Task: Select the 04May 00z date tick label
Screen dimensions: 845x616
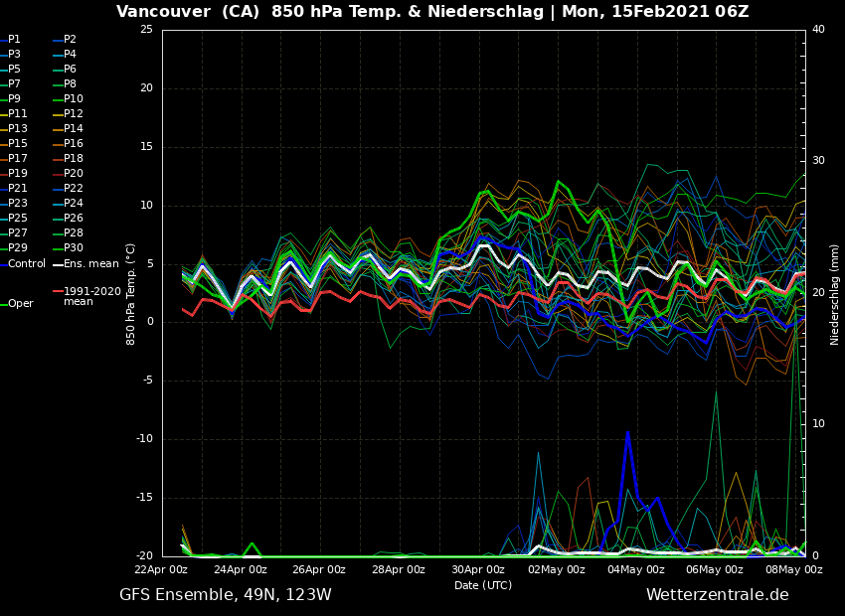Action: click(636, 570)
